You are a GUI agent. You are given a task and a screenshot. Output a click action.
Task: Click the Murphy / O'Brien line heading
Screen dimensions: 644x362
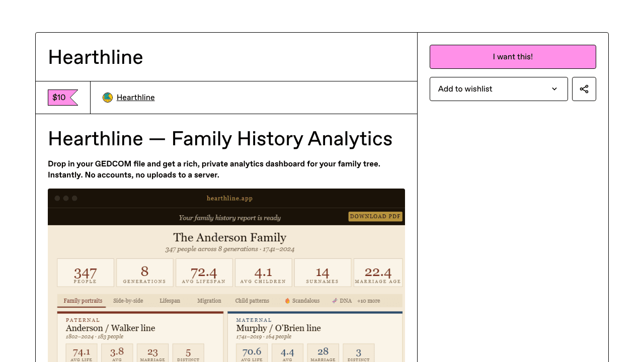click(x=278, y=328)
